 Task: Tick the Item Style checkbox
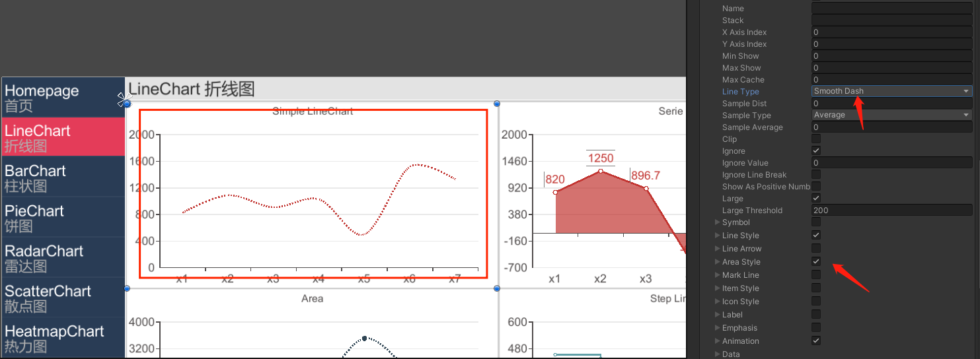click(x=816, y=288)
